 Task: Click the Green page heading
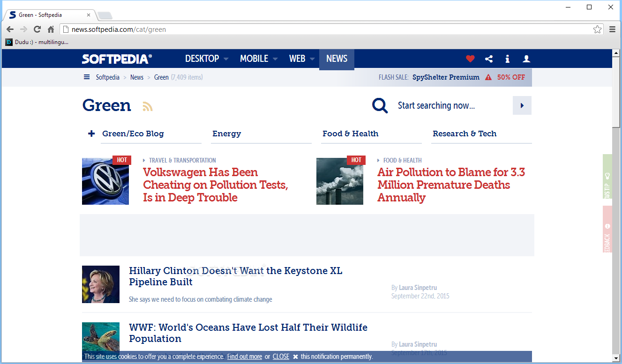pyautogui.click(x=106, y=105)
